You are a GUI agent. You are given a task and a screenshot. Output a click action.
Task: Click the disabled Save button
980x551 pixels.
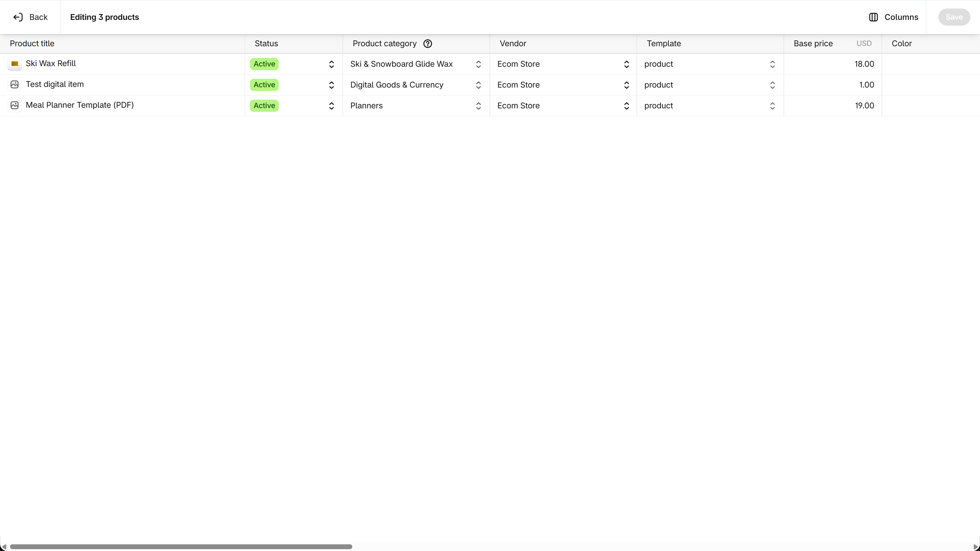tap(954, 17)
